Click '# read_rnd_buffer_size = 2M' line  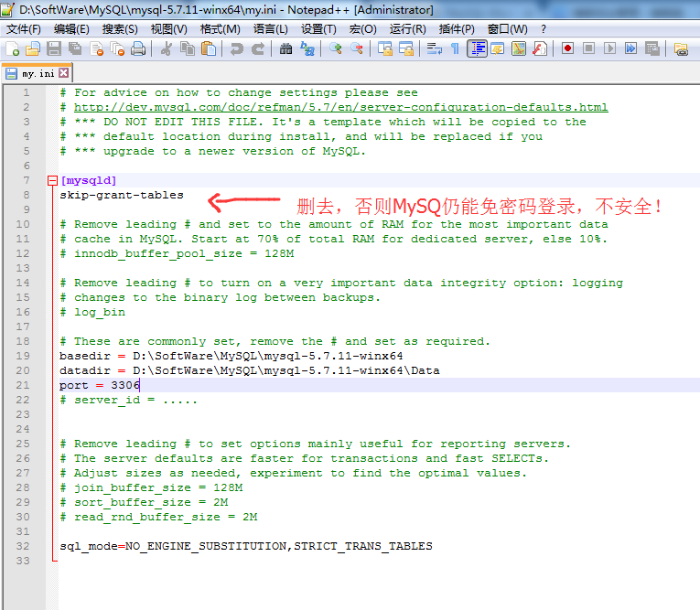pos(158,517)
